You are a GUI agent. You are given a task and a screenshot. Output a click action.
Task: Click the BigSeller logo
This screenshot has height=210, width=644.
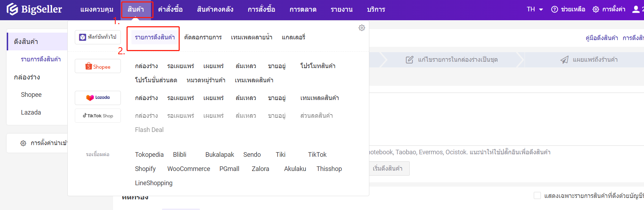click(x=34, y=9)
